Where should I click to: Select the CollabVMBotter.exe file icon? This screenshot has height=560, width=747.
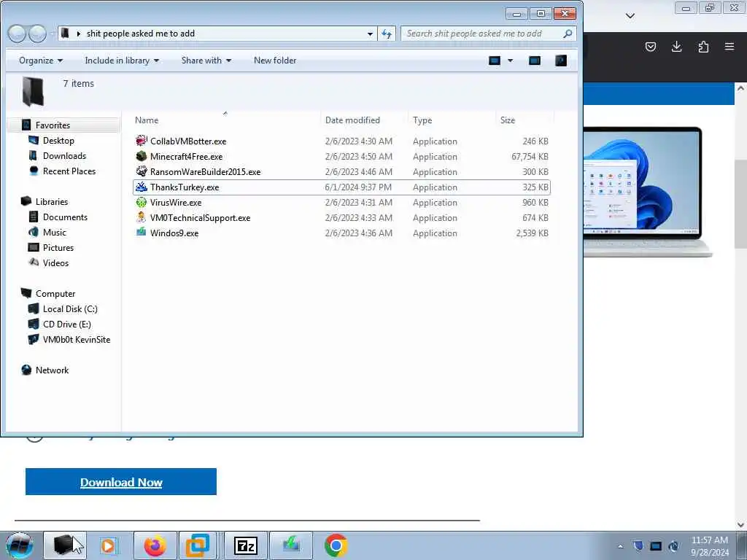(141, 141)
